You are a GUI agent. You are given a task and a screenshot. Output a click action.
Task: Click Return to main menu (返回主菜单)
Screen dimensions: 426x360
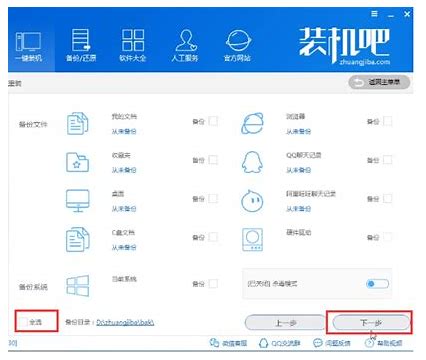click(x=379, y=82)
